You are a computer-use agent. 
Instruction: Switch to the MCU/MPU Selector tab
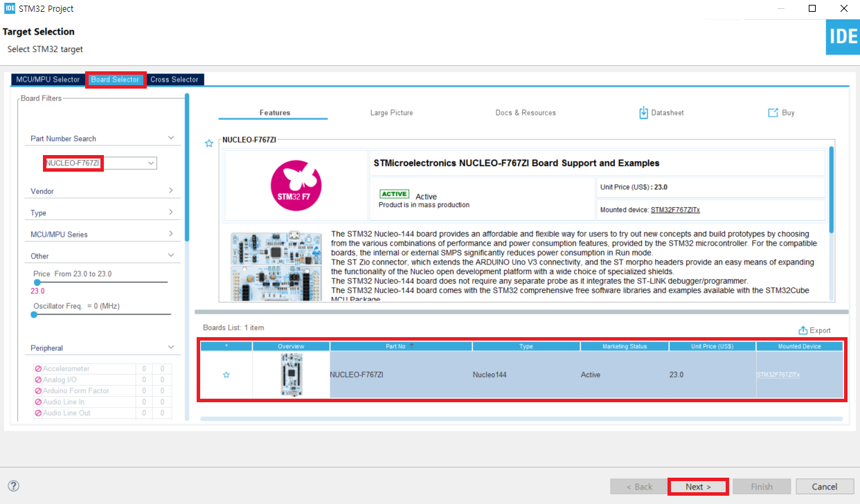click(x=48, y=80)
